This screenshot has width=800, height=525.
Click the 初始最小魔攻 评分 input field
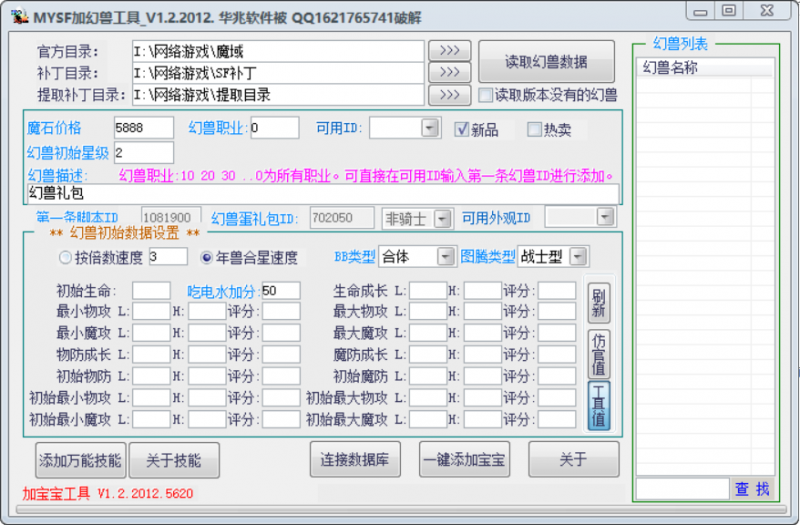tap(281, 419)
